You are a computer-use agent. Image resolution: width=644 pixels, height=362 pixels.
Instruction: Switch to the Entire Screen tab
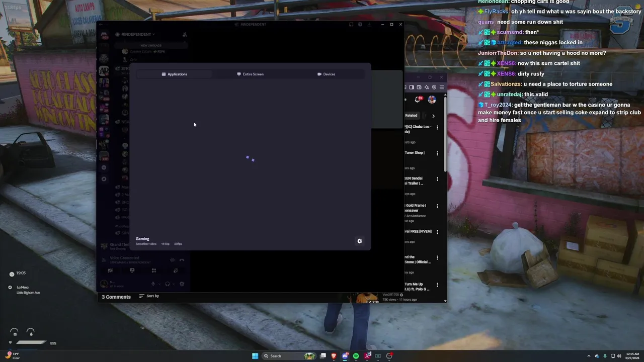pos(250,74)
